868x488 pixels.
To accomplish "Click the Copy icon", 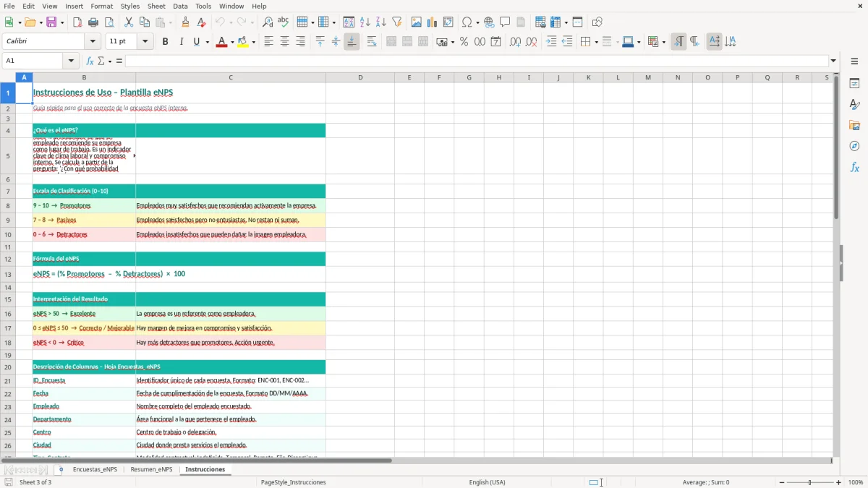I will [145, 22].
